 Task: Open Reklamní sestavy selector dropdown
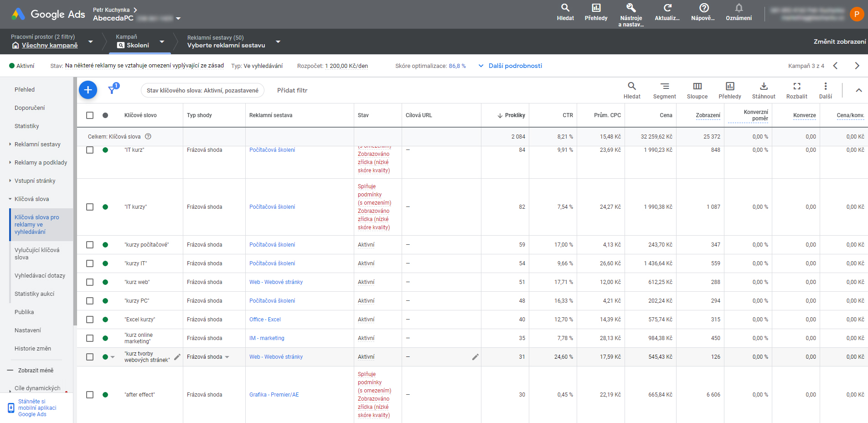(x=278, y=41)
